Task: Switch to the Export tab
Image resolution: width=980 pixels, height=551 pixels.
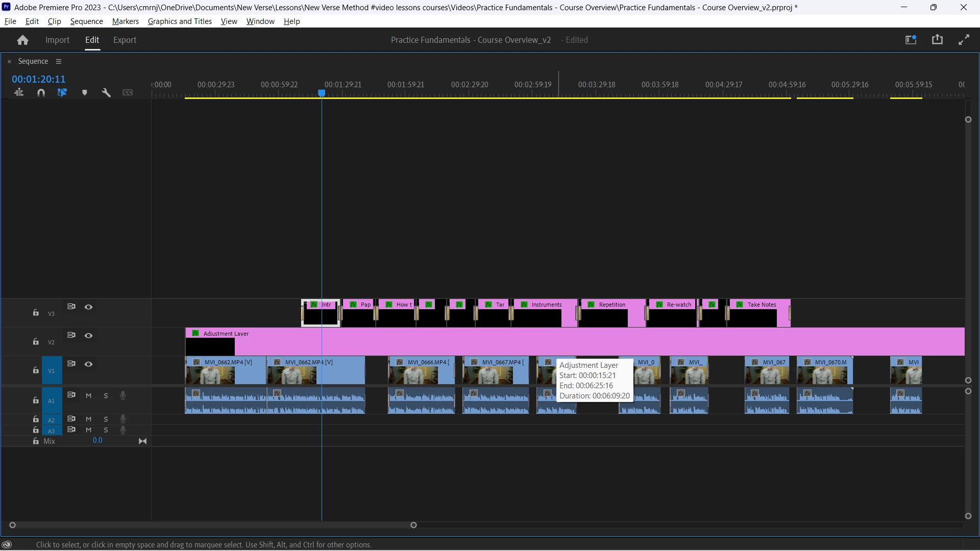Action: tap(125, 40)
